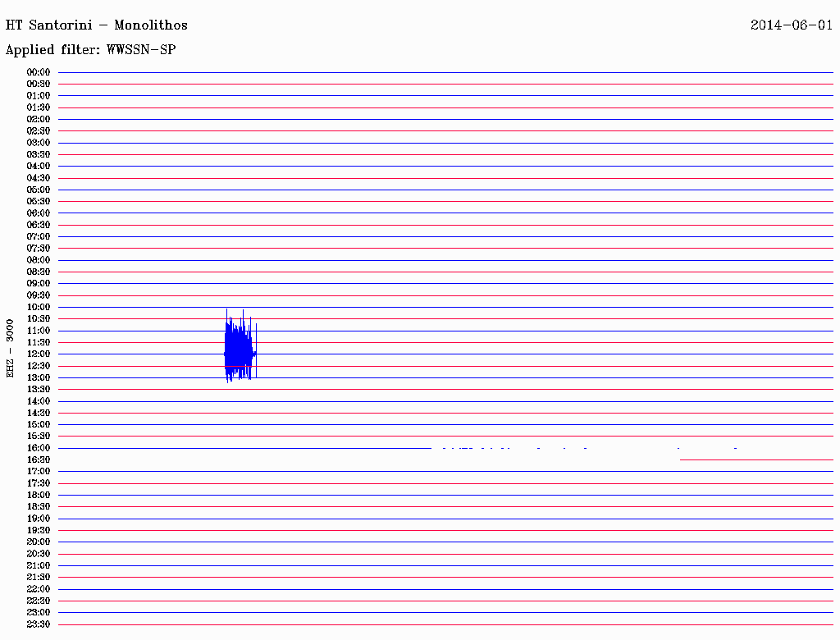Image resolution: width=840 pixels, height=640 pixels.
Task: Select the 21:00 time label
Action: (x=39, y=565)
